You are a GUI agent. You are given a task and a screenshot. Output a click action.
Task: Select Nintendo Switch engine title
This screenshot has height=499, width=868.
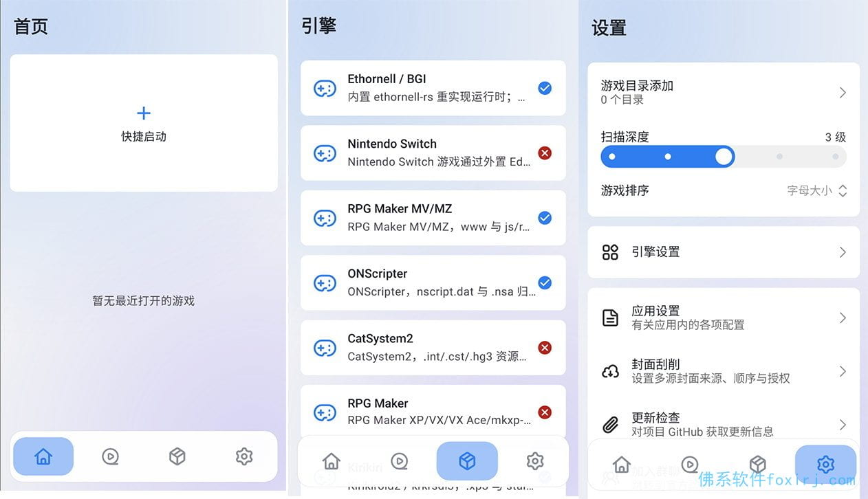[392, 144]
